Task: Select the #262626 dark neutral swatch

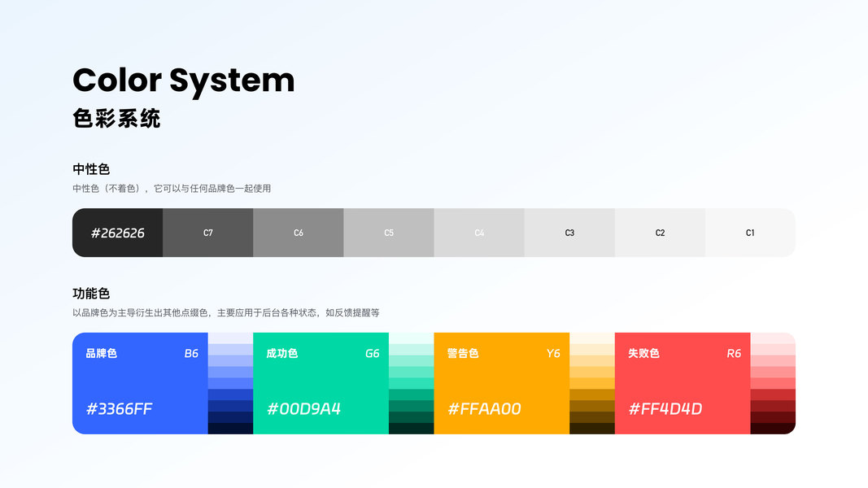Action: click(117, 233)
